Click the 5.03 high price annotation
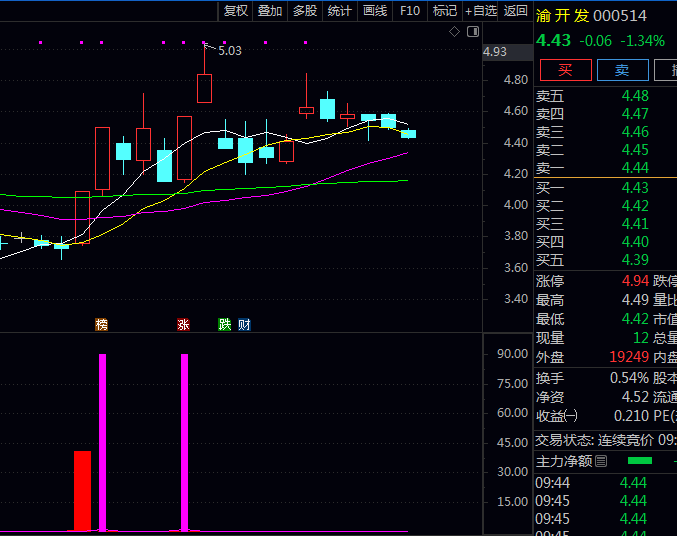677x536 pixels. (x=230, y=50)
